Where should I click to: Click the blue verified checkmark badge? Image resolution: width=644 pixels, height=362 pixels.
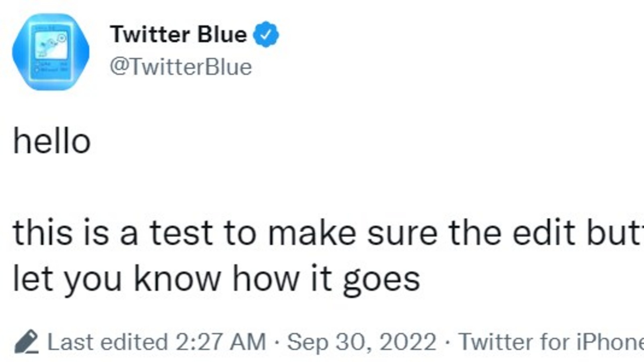pos(266,35)
